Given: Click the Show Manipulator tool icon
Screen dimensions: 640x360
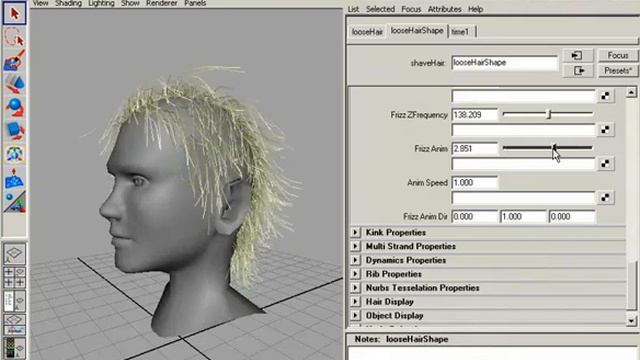Looking at the screenshot, I should (14, 202).
